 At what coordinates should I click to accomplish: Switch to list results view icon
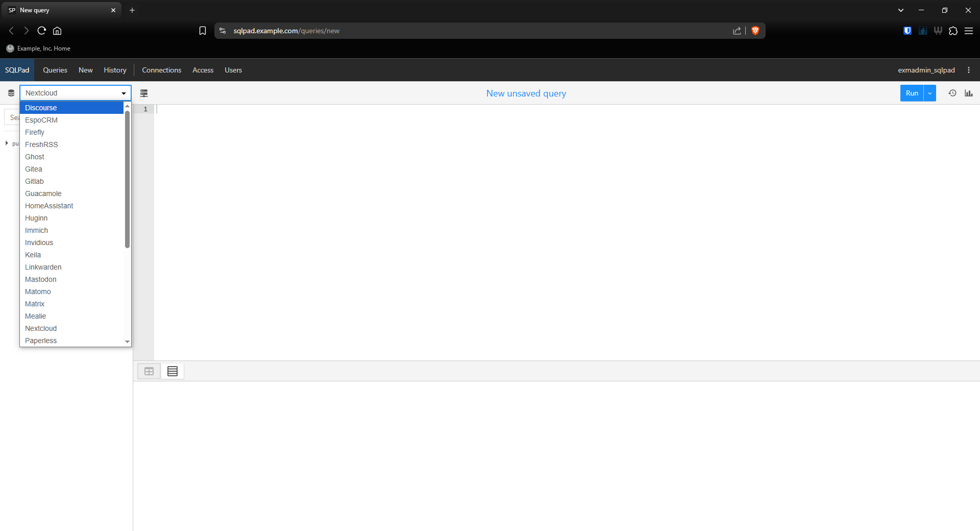[x=173, y=371]
